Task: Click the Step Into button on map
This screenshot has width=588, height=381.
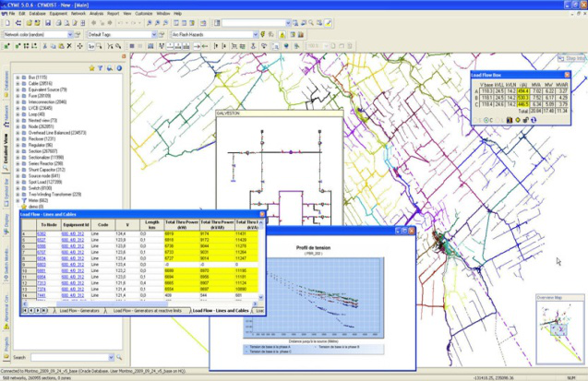Action: [570, 59]
